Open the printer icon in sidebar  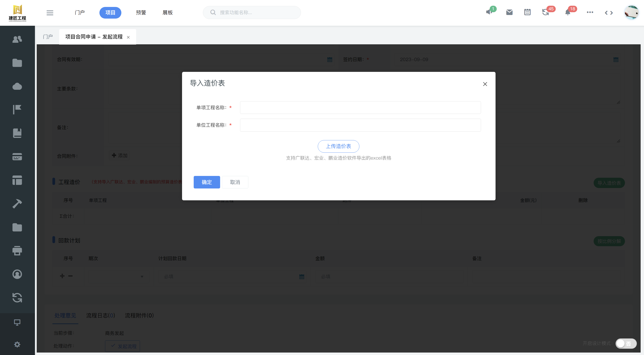pos(17,250)
